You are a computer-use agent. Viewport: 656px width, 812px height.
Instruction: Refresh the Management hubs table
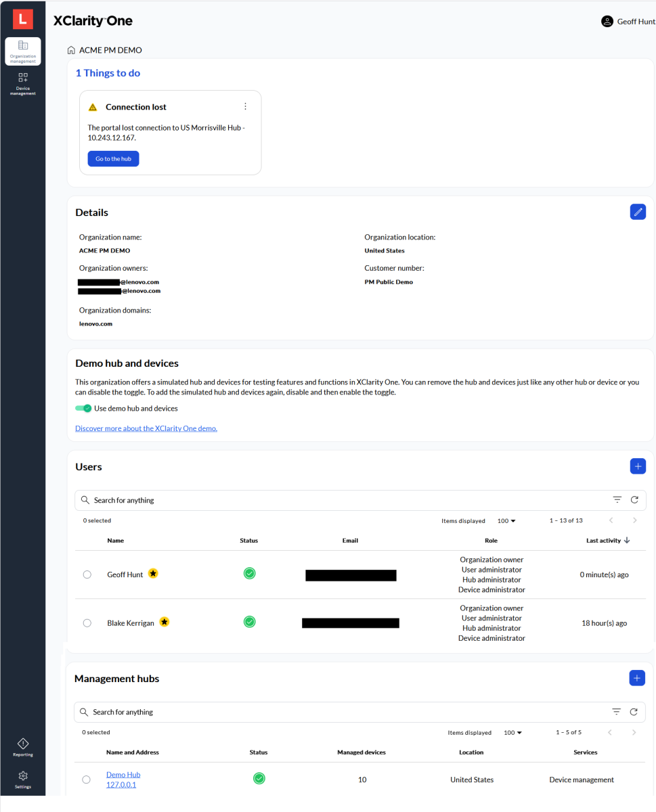tap(634, 712)
